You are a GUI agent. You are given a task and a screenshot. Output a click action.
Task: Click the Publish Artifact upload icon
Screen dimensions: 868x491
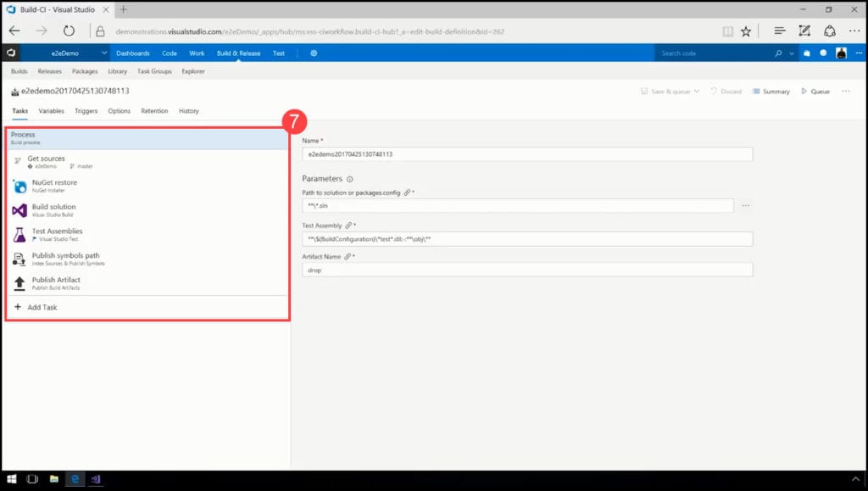pos(19,283)
